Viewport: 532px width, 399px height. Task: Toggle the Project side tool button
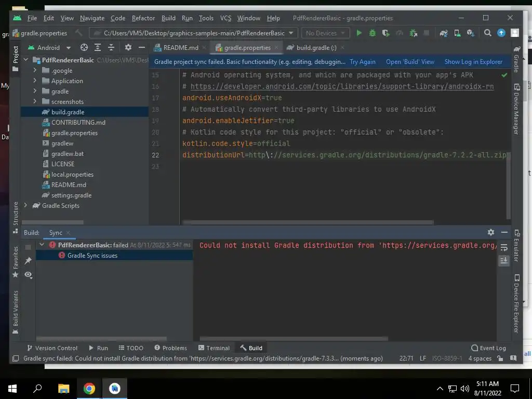coord(15,59)
